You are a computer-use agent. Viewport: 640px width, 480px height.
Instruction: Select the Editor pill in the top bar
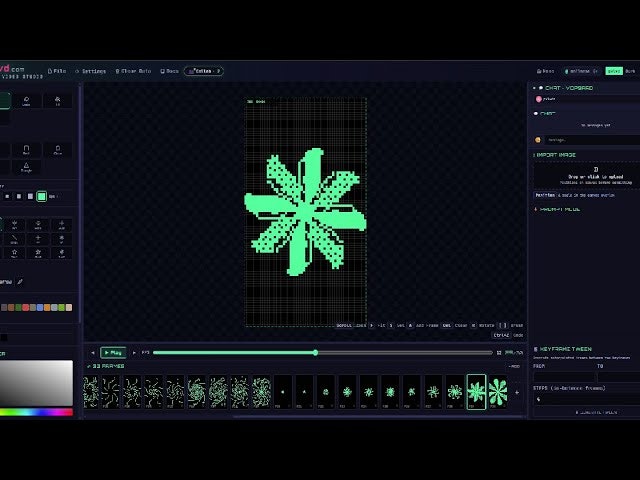(204, 71)
